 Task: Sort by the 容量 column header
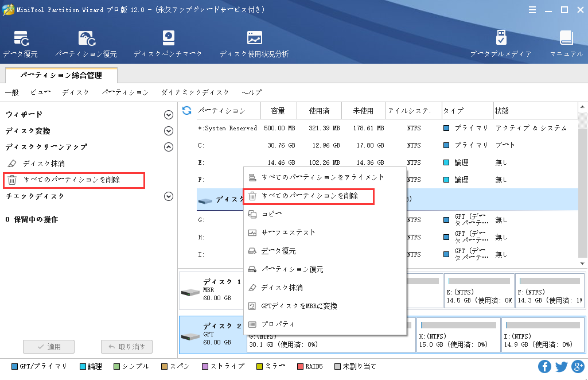pos(278,111)
